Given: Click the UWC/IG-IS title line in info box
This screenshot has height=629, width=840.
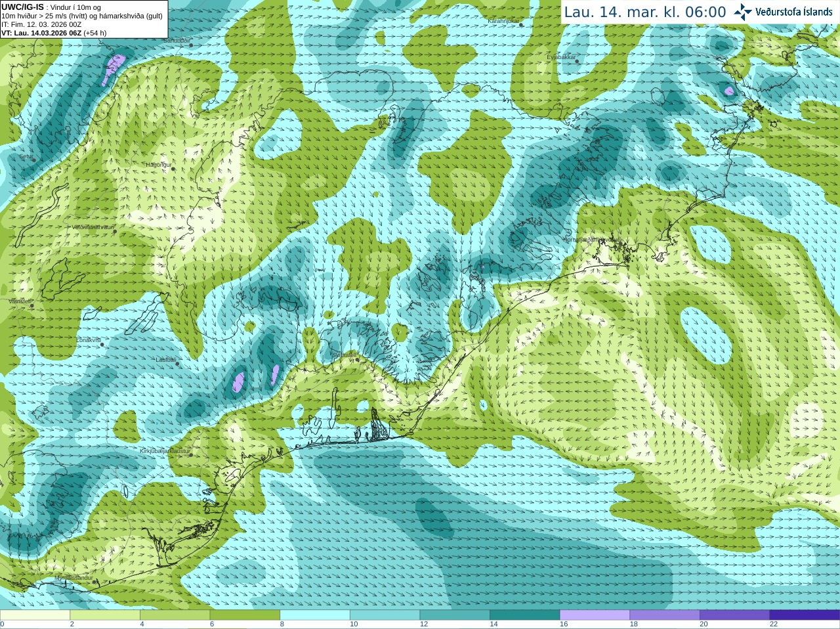Looking at the screenshot, I should [x=51, y=7].
